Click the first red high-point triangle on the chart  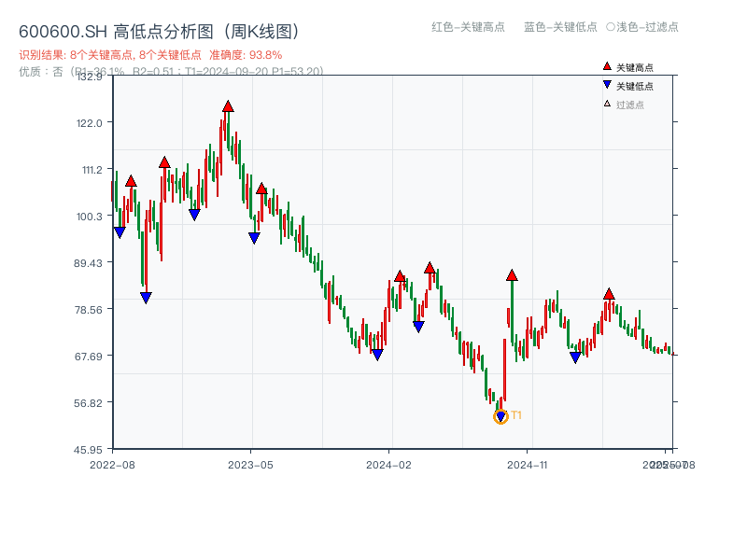(131, 183)
